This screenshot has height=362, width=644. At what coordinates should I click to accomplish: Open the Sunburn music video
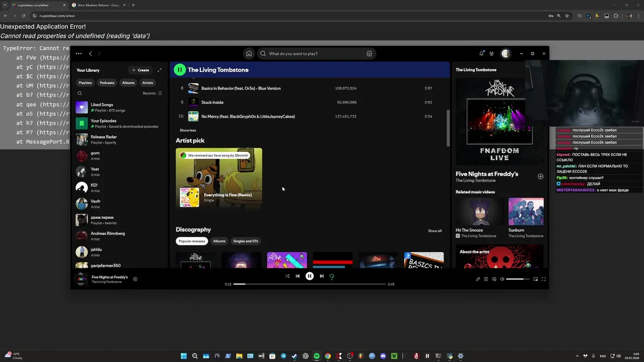point(526,218)
